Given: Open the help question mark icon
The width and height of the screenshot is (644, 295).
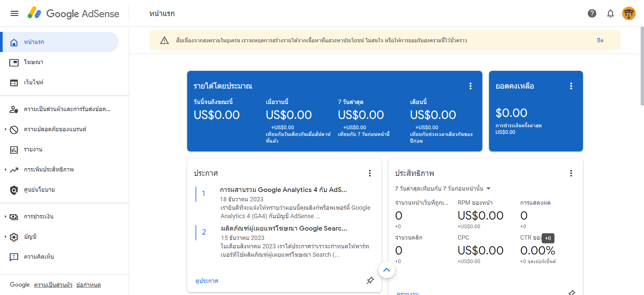Looking at the screenshot, I should click(x=592, y=13).
